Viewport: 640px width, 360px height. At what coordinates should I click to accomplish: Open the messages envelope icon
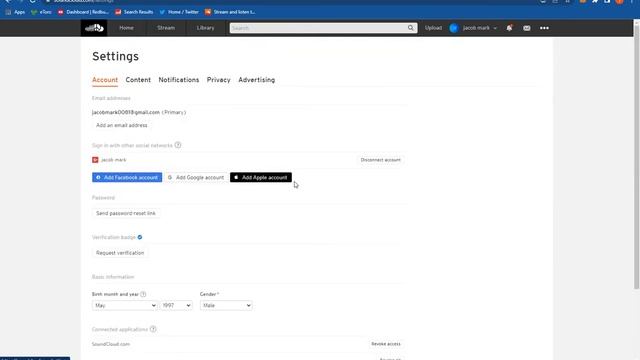[x=527, y=28]
